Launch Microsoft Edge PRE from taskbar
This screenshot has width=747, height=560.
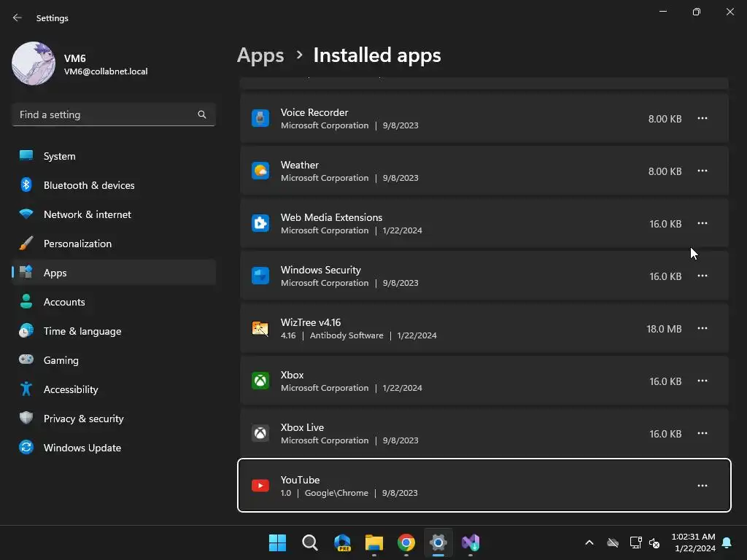coord(342,542)
